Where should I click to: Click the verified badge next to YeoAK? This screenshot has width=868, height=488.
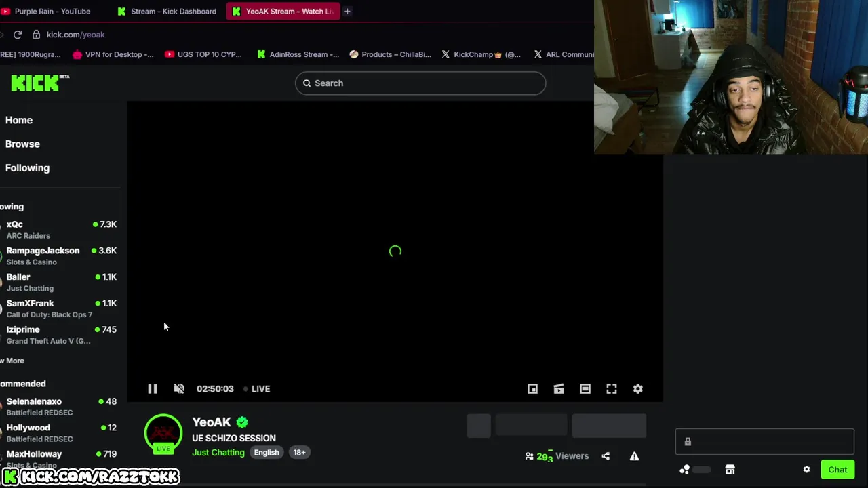(x=242, y=422)
